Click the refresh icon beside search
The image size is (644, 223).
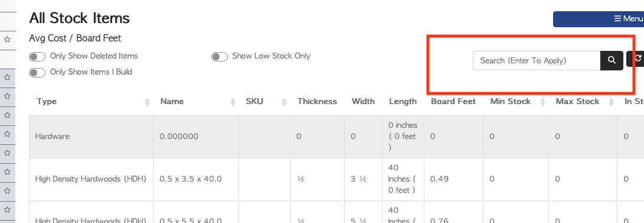click(636, 59)
